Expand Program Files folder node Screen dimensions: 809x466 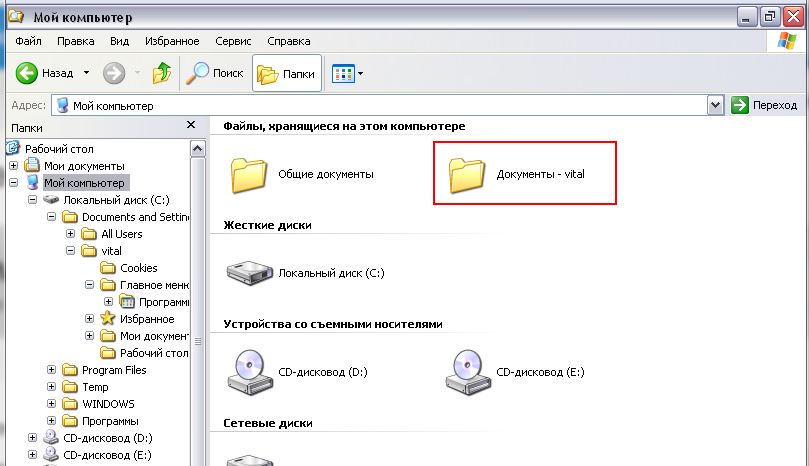(x=52, y=370)
